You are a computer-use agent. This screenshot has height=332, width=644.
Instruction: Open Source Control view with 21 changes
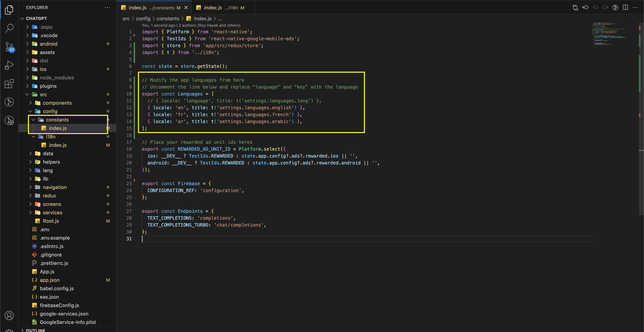pos(10,47)
